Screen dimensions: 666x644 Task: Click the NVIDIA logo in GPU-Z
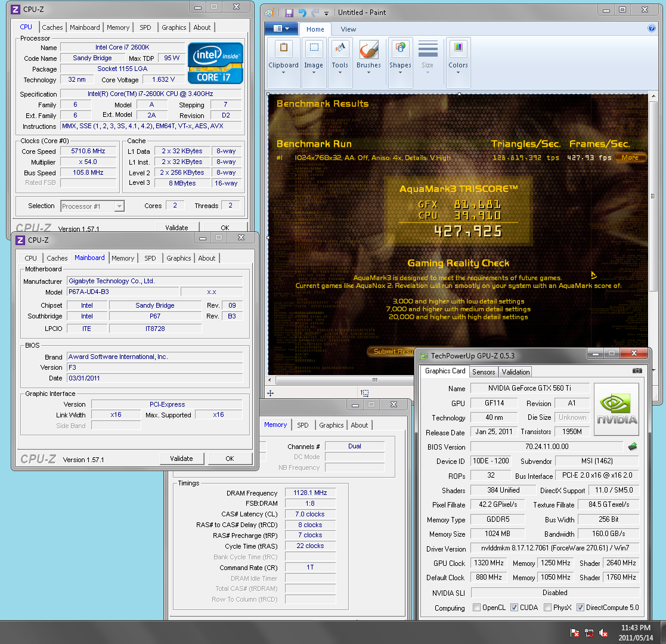click(617, 410)
